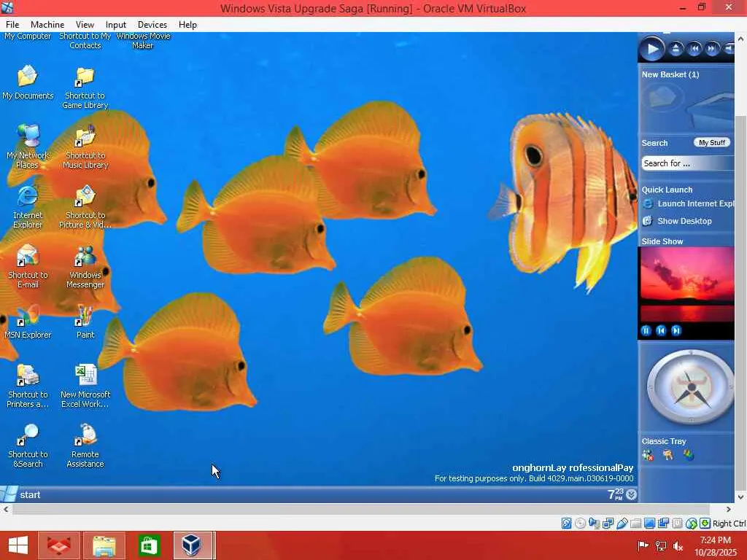Viewport: 747px width, 560px height.
Task: Click the sidebar analog clock
Action: pyautogui.click(x=690, y=387)
